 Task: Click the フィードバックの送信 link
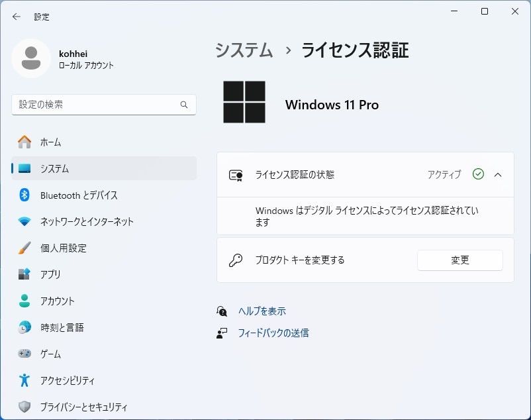[x=273, y=333]
